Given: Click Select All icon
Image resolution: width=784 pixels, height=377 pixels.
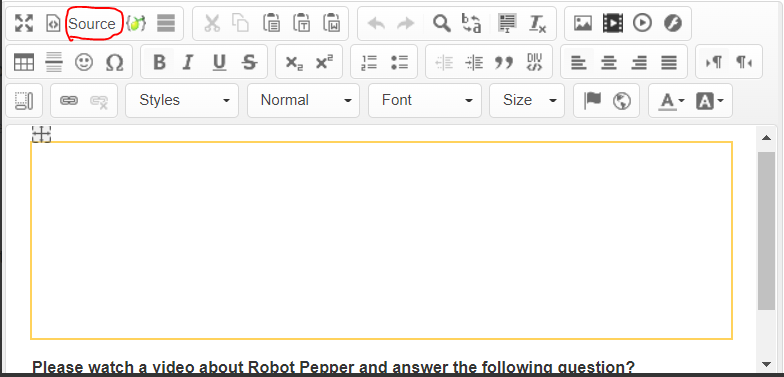Looking at the screenshot, I should pyautogui.click(x=508, y=23).
